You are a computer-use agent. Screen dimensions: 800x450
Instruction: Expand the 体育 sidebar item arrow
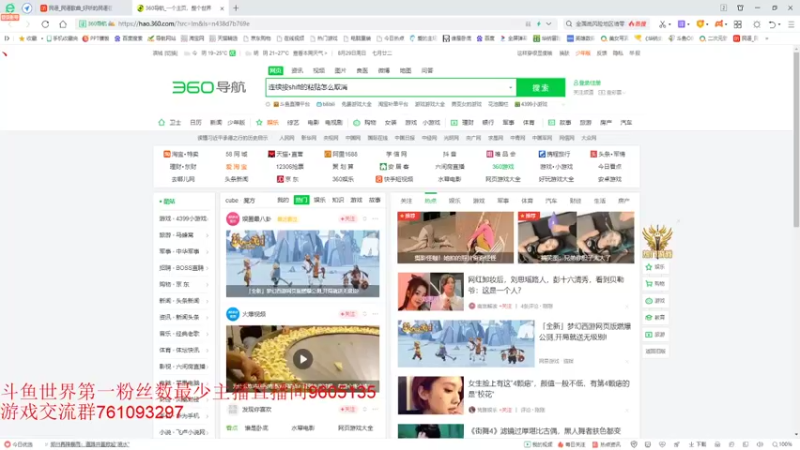coord(207,350)
